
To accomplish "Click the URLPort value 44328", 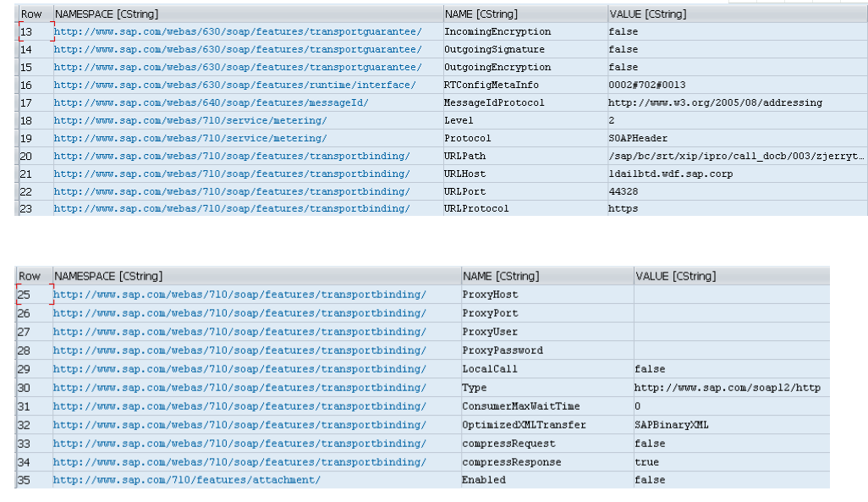I will point(625,191).
